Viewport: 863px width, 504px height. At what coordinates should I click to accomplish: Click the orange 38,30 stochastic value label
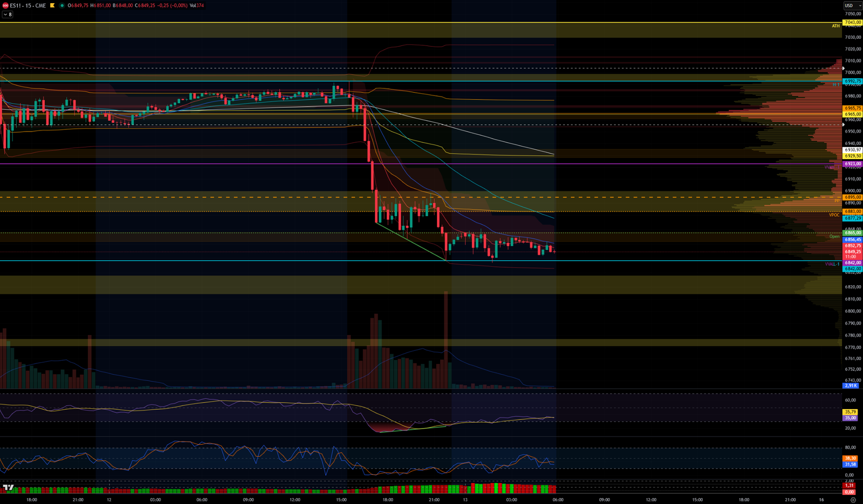click(x=850, y=458)
